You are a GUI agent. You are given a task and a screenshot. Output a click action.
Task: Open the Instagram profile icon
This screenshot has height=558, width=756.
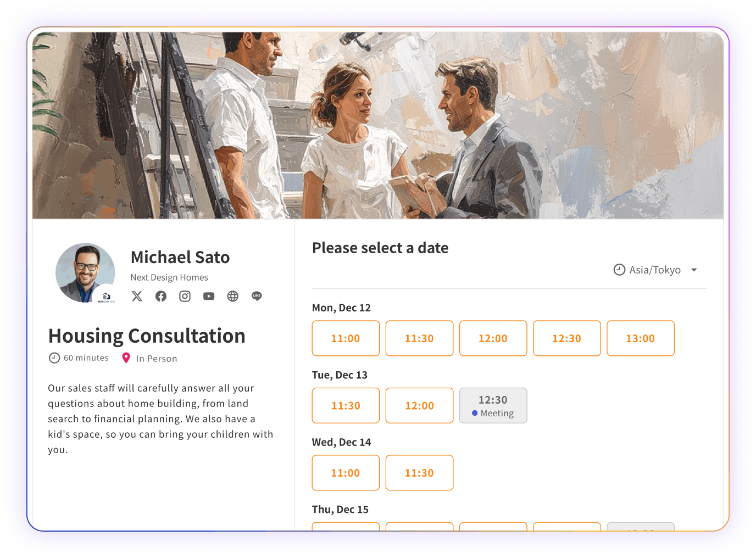coord(185,296)
